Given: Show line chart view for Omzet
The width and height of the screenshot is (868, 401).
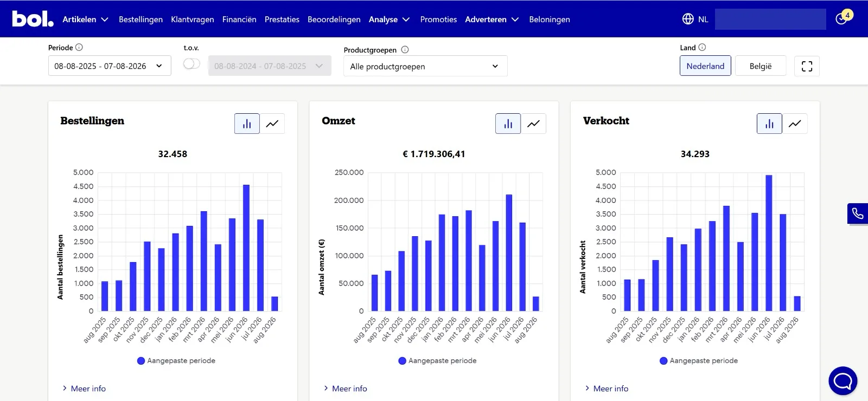Looking at the screenshot, I should [x=534, y=124].
